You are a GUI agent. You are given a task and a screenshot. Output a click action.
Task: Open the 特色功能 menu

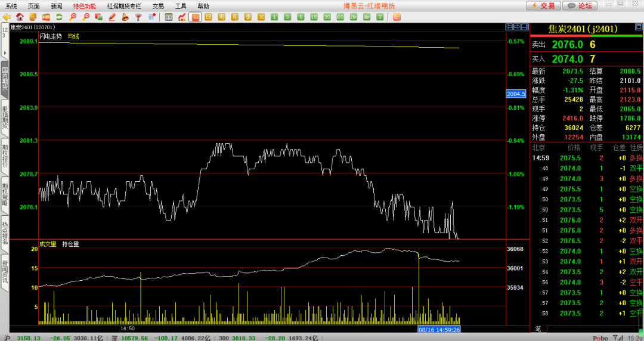point(84,5)
